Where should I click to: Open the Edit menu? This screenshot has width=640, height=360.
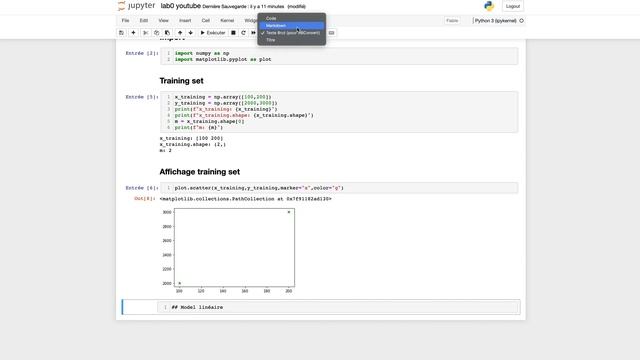(144, 20)
